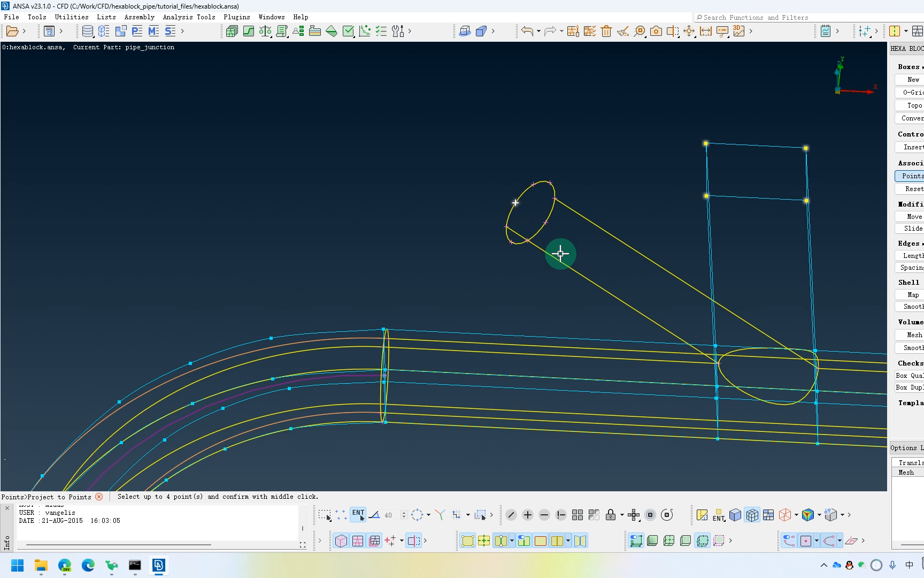Toggle the yellow square box visibility button
Image resolution: width=924 pixels, height=578 pixels.
click(468, 541)
